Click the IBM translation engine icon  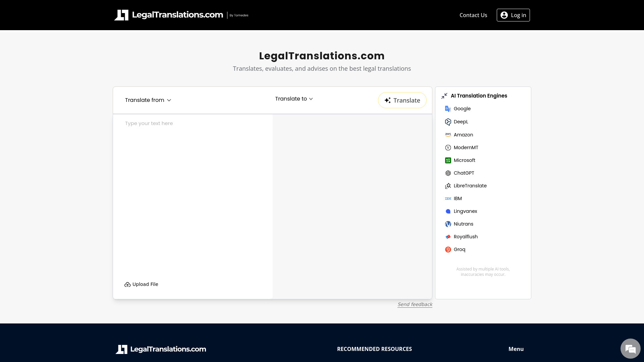point(448,198)
